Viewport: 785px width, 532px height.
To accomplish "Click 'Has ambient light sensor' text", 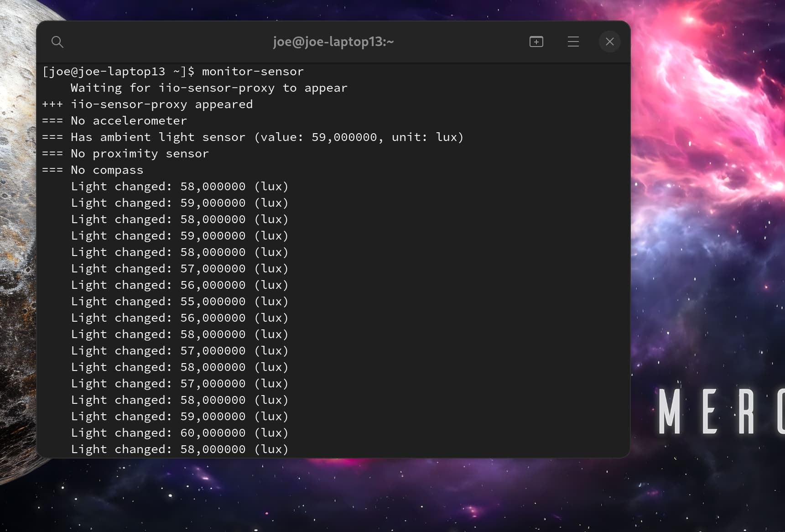I will pyautogui.click(x=158, y=137).
